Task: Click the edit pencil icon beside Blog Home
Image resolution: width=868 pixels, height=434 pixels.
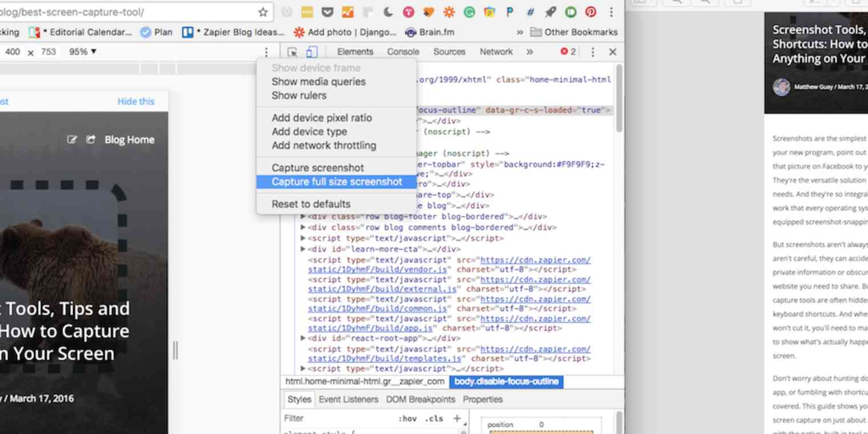Action: pos(72,139)
